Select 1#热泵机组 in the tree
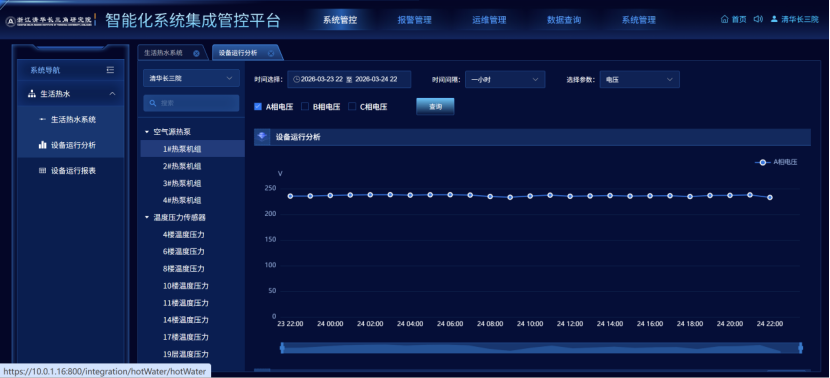This screenshot has height=378, width=830. coord(192,149)
